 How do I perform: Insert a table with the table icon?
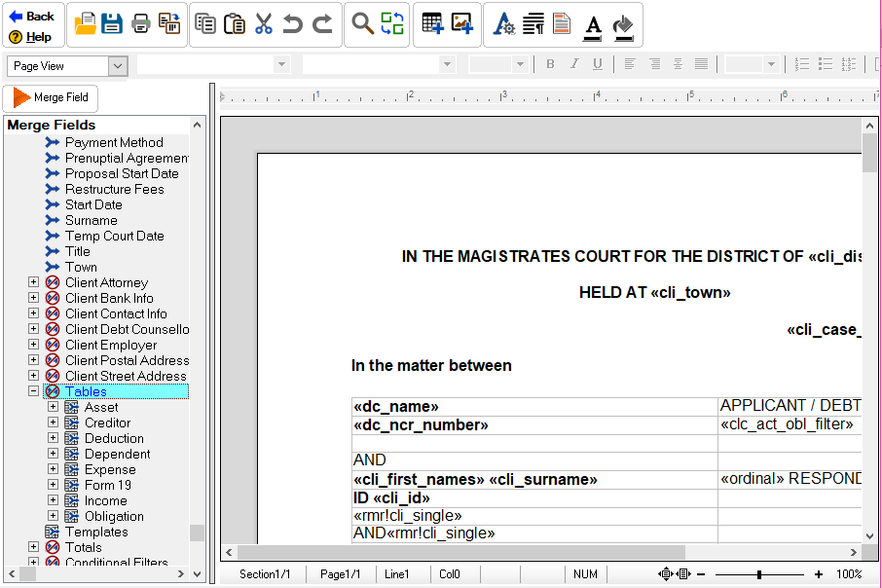(431, 21)
